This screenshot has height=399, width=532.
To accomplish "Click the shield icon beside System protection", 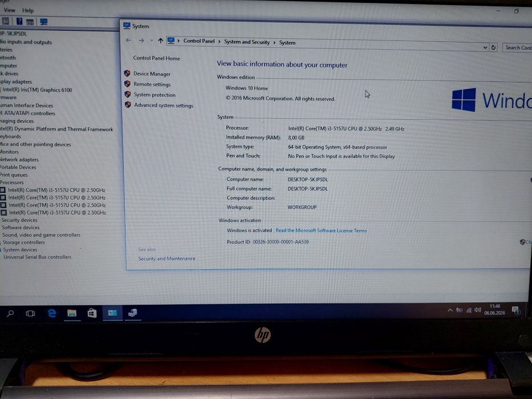I will point(128,94).
